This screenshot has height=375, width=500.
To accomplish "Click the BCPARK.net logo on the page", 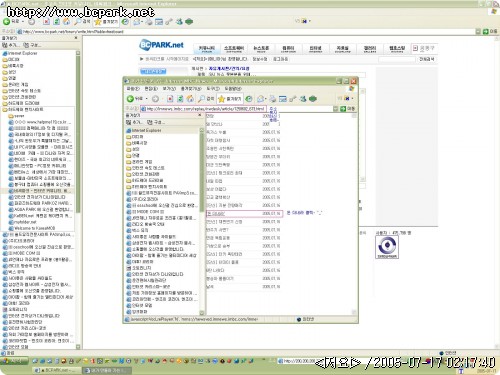I will point(161,45).
